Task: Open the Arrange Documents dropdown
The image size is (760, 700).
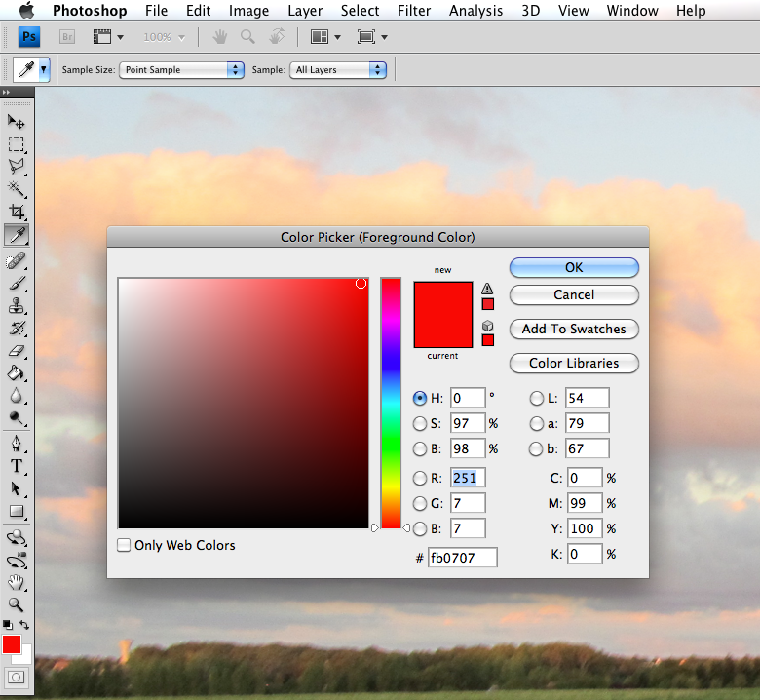Action: point(325,37)
